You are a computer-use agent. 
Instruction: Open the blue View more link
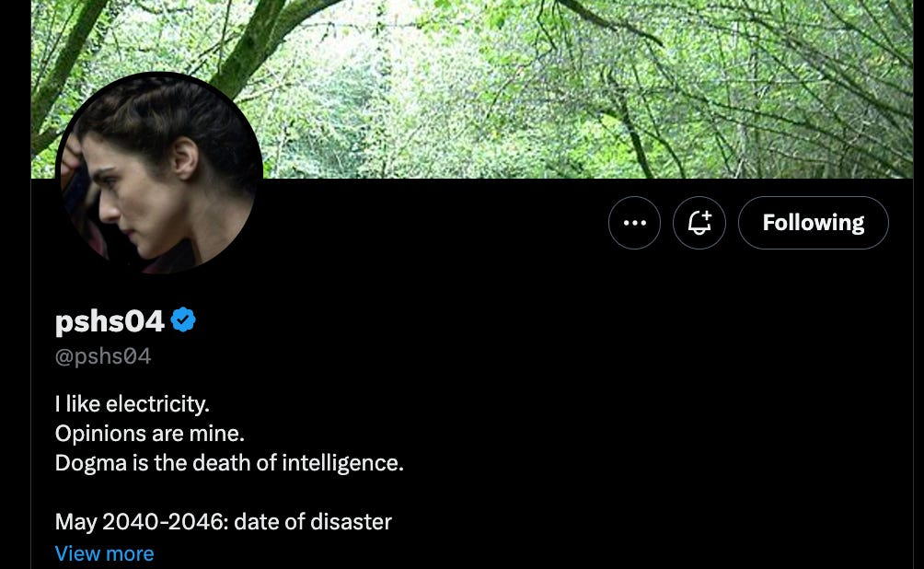point(104,553)
